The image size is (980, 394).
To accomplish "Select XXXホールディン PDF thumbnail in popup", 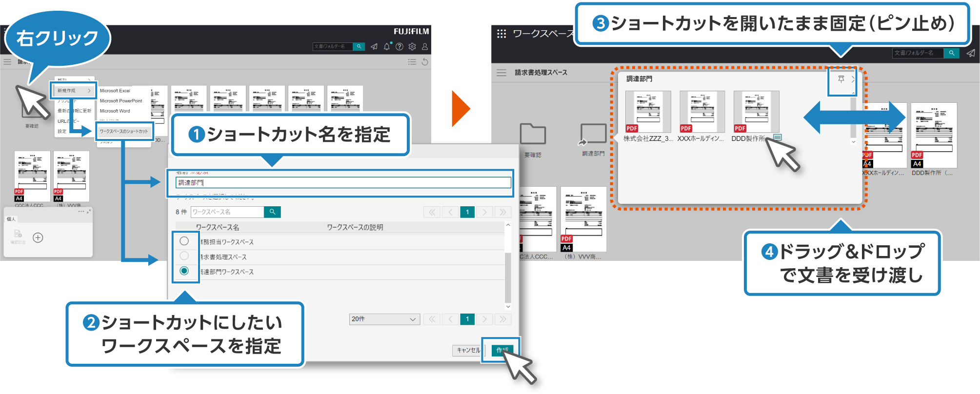I will point(702,112).
